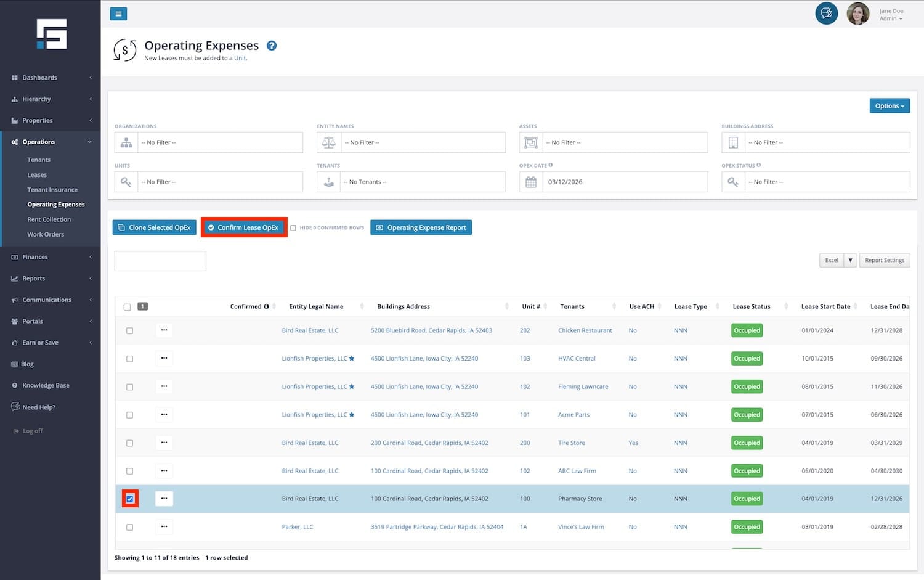The height and width of the screenshot is (580, 924).
Task: Open row actions menu for Chicken Restaurant
Action: coord(164,330)
